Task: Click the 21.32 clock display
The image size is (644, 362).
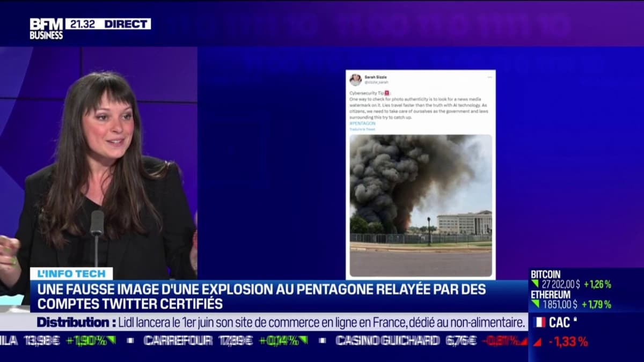Action: (x=81, y=24)
